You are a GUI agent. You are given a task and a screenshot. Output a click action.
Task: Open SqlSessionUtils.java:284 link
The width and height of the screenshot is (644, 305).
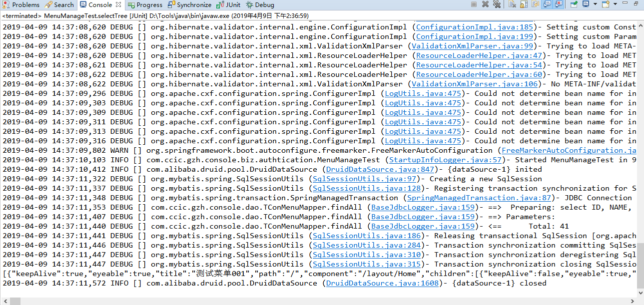click(366, 245)
